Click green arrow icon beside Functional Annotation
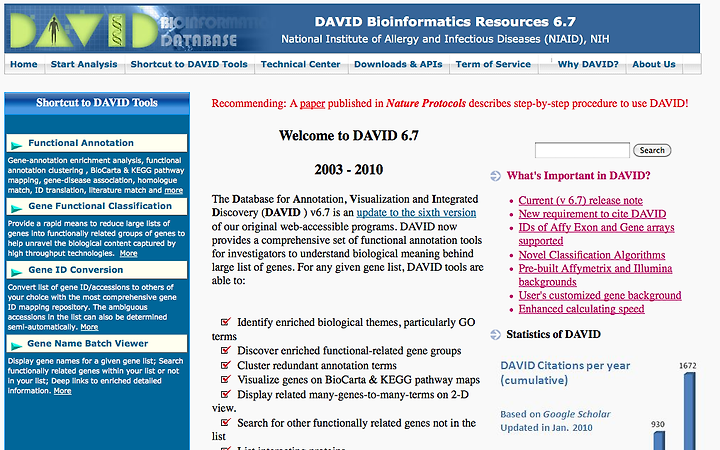The image size is (720, 450). (x=17, y=146)
